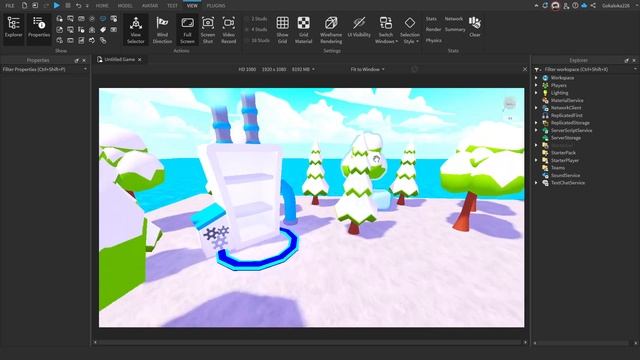Click the blue Play button
The width and height of the screenshot is (640, 360).
pos(57,5)
